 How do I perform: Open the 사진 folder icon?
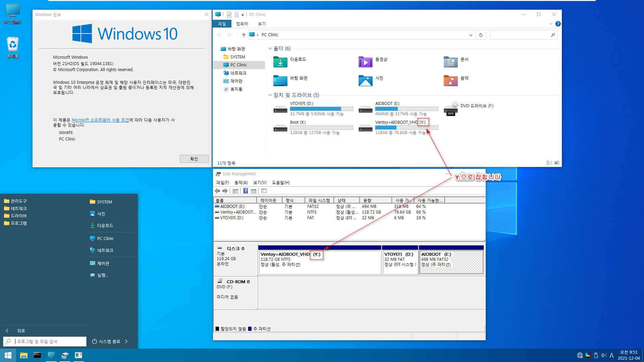(x=365, y=81)
